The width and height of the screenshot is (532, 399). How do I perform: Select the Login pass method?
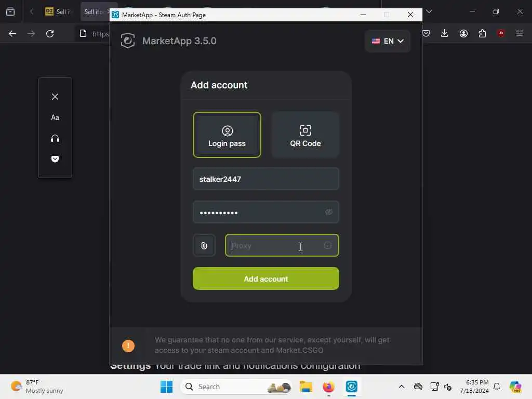point(227,135)
